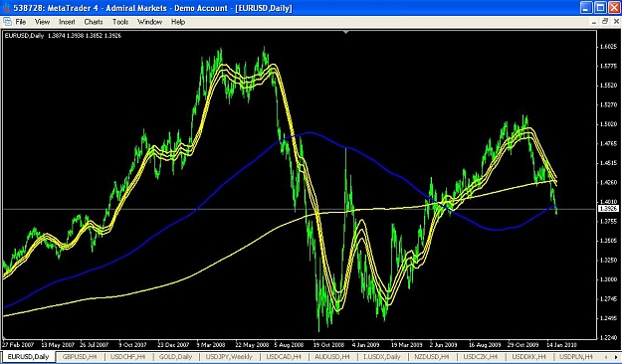Viewport: 622px width, 364px height.
Task: Restore down the inner chart window
Action: [x=605, y=22]
